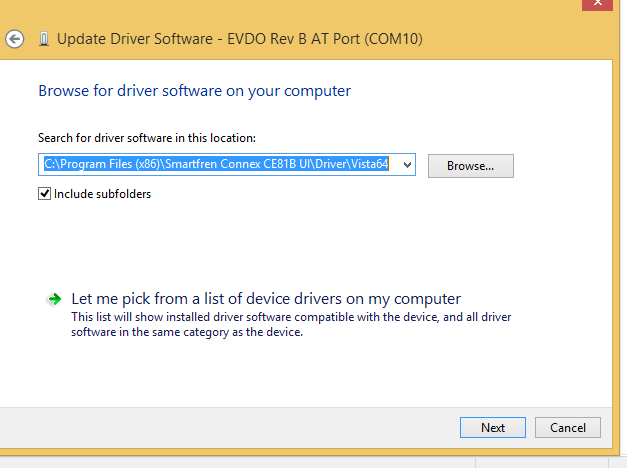Click the Next button
Viewport: 627px width, 468px height.
[493, 427]
